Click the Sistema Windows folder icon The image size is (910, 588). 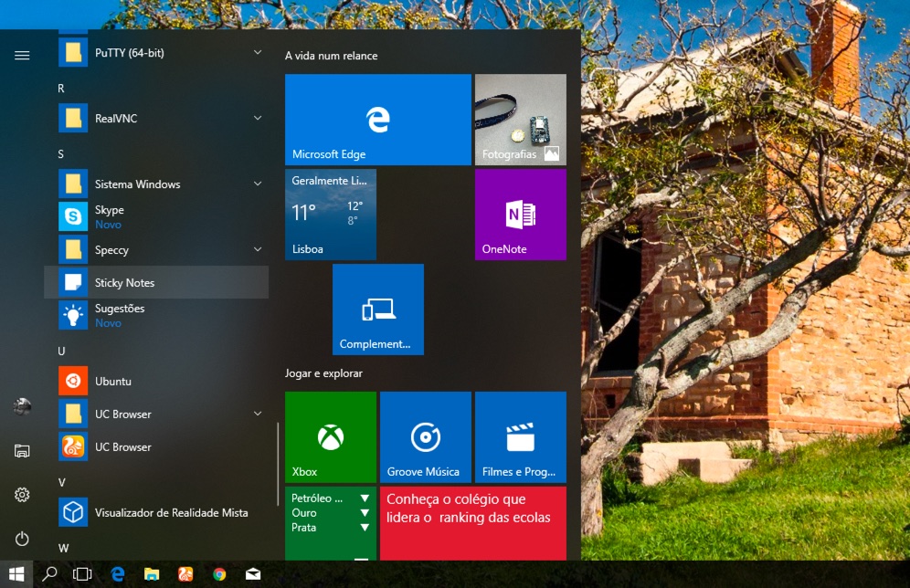(73, 184)
